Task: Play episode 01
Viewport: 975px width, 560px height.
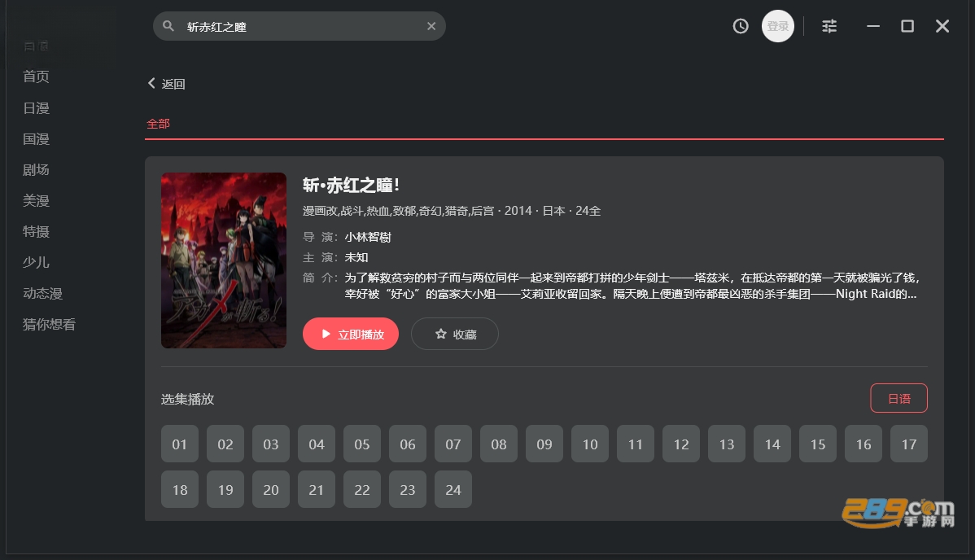Action: 180,444
